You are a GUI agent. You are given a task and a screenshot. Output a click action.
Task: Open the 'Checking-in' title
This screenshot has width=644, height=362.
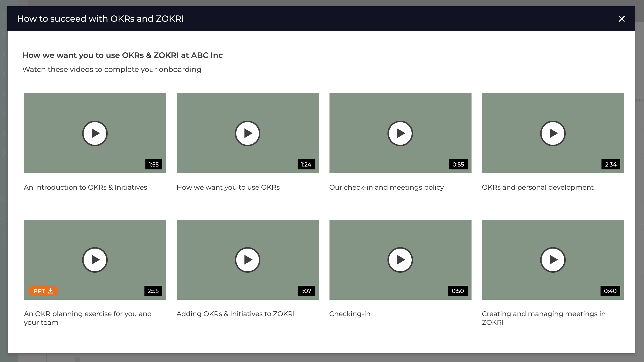[x=350, y=314]
